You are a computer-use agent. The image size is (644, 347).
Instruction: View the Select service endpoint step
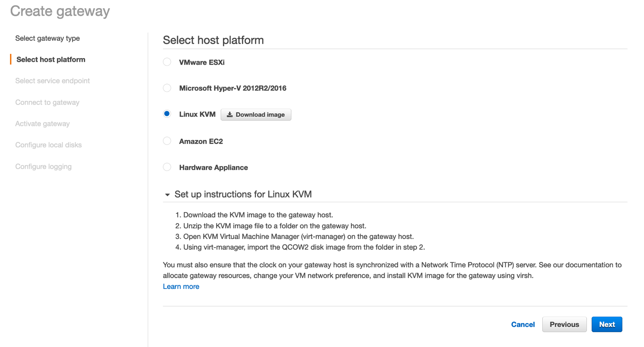52,81
